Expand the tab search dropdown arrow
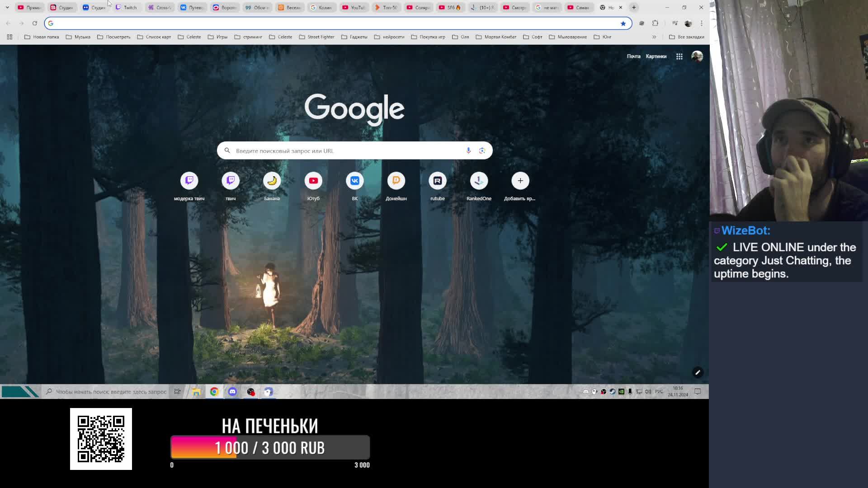The width and height of the screenshot is (868, 488). click(x=7, y=7)
